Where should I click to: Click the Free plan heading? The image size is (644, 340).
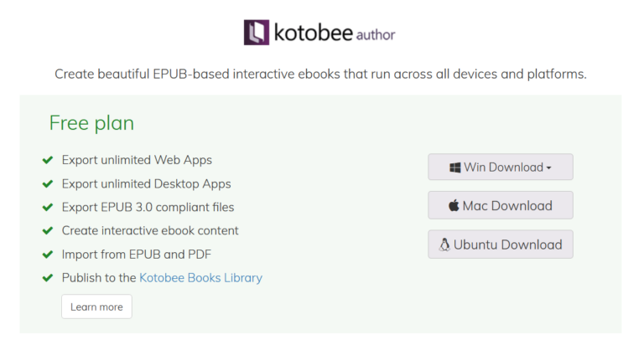(91, 123)
